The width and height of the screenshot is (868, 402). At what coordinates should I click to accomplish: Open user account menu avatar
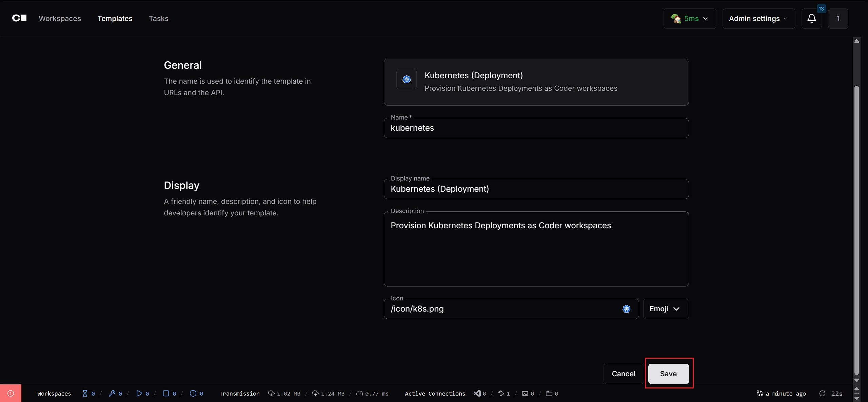tap(838, 19)
